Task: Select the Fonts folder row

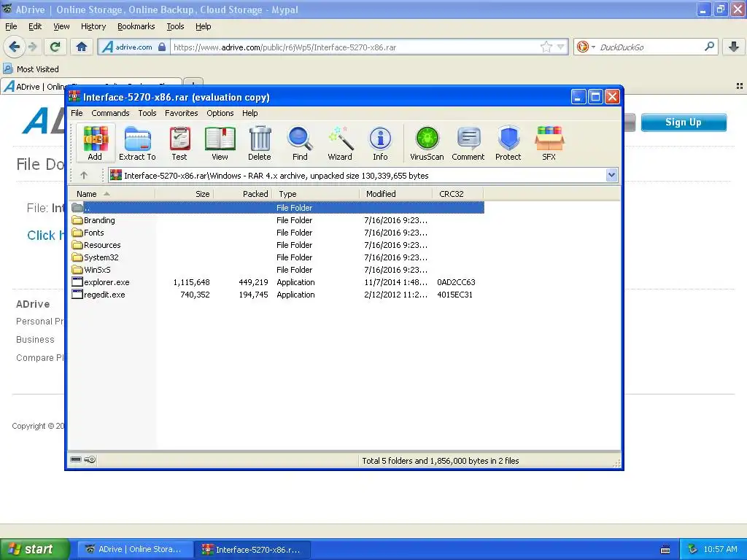Action: (x=277, y=233)
